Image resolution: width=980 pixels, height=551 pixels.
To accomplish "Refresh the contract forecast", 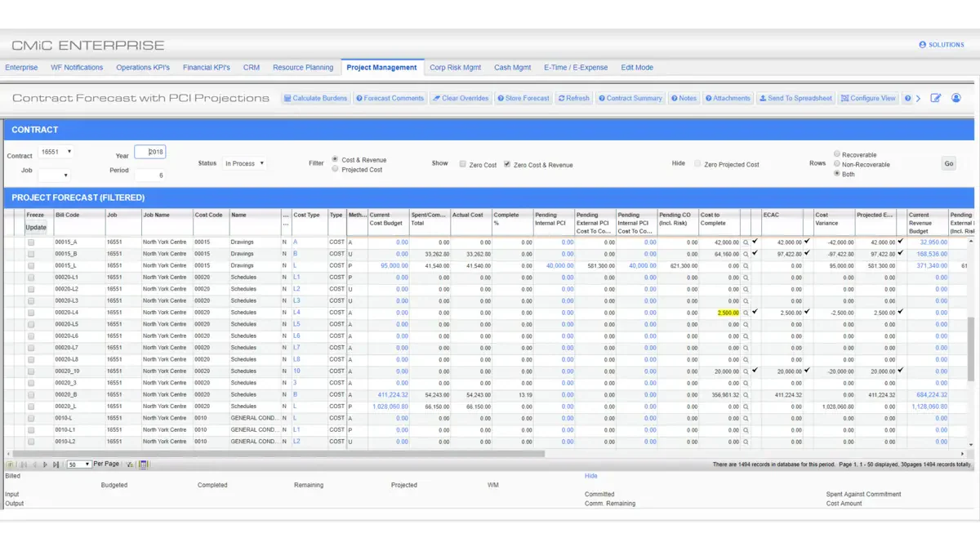I will [573, 98].
